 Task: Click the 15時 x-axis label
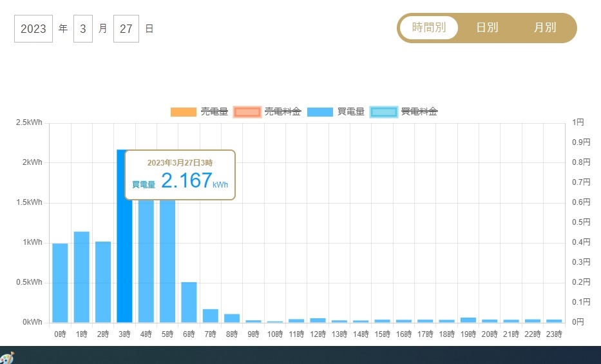pyautogui.click(x=382, y=334)
